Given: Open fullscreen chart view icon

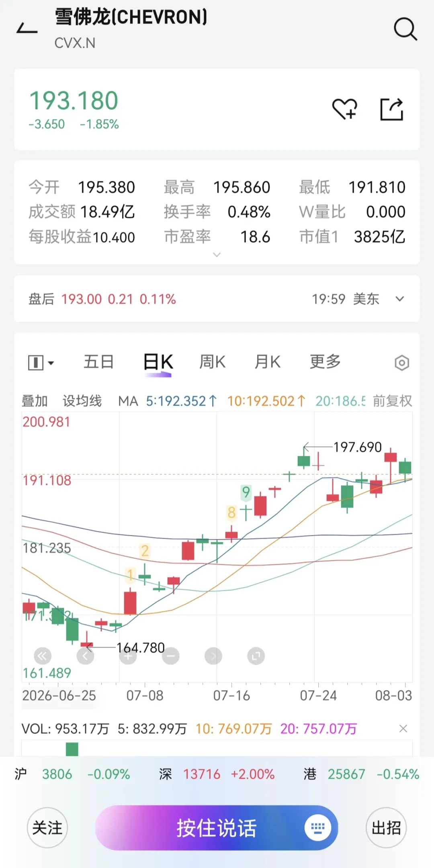Looking at the screenshot, I should pos(256,656).
